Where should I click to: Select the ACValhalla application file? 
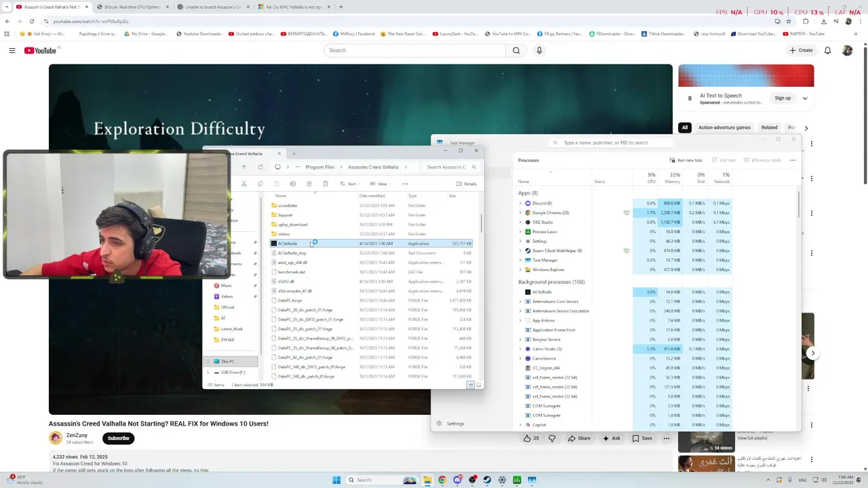point(371,243)
